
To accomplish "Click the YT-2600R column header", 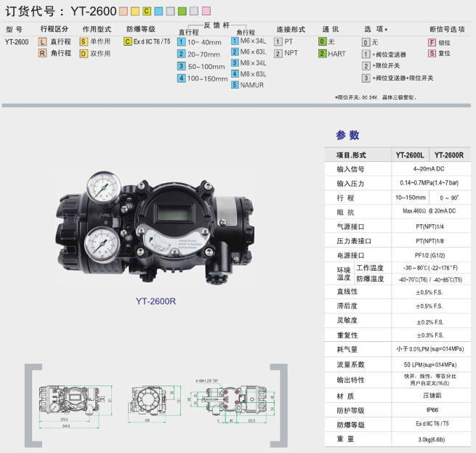I will (449, 155).
